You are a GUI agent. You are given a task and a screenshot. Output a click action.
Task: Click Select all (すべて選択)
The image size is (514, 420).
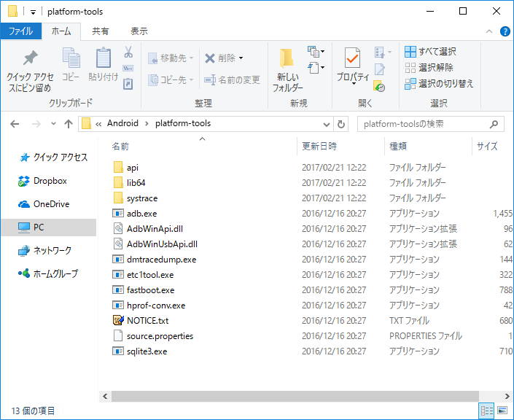click(x=430, y=52)
